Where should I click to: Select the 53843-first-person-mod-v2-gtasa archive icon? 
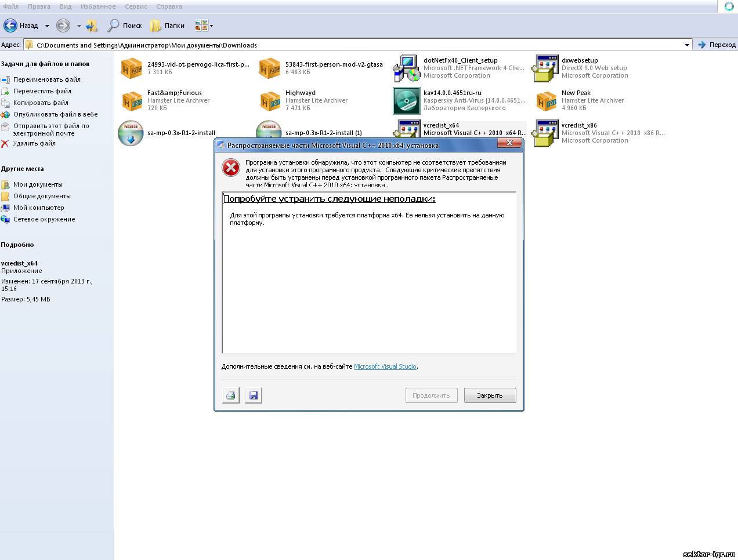click(269, 68)
